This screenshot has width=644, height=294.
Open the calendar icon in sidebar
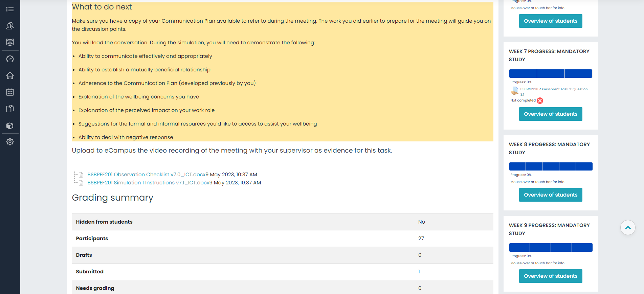tap(10, 92)
